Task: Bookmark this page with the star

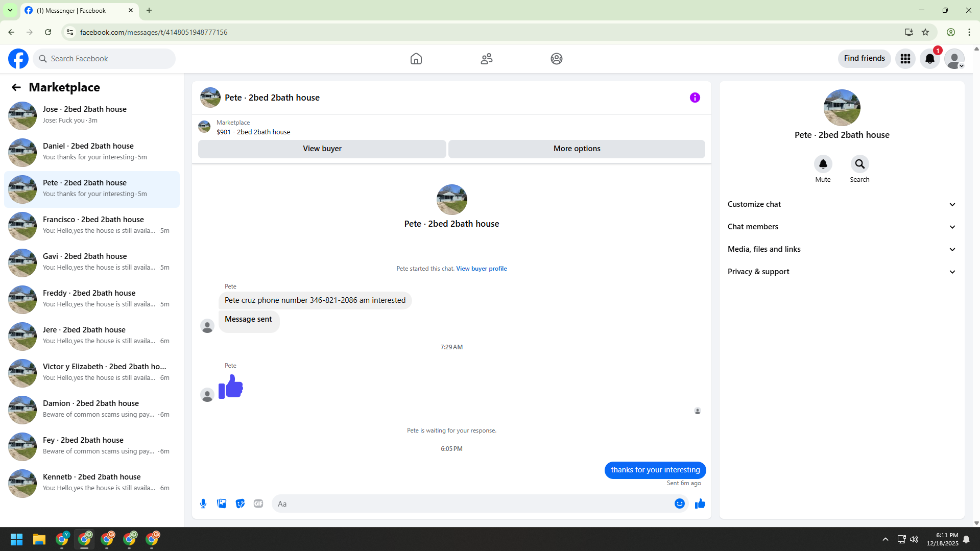Action: tap(925, 32)
